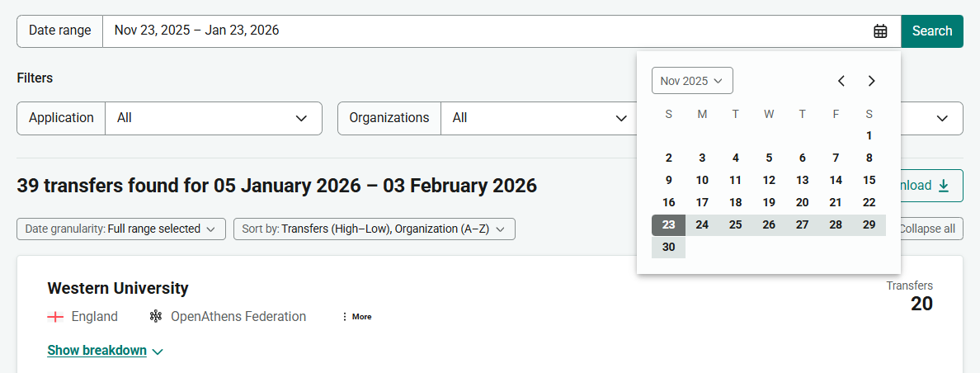Select November 1 in the calendar
980x373 pixels.
(x=869, y=135)
